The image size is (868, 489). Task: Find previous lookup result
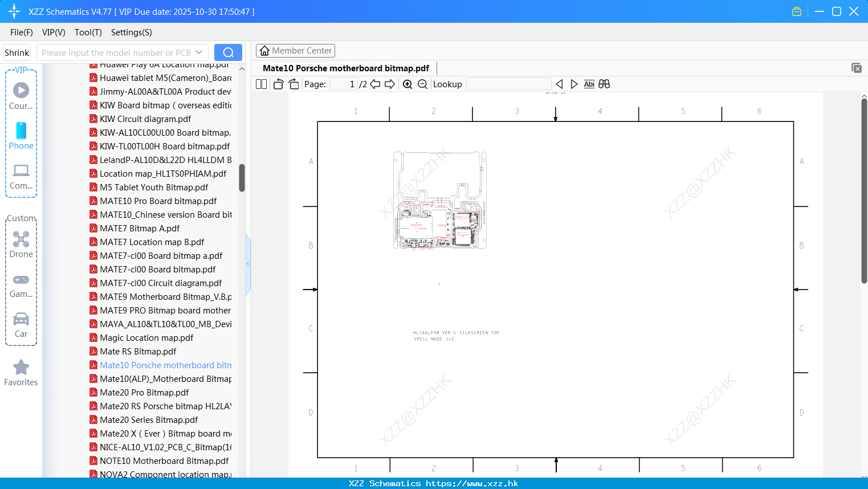coord(559,84)
